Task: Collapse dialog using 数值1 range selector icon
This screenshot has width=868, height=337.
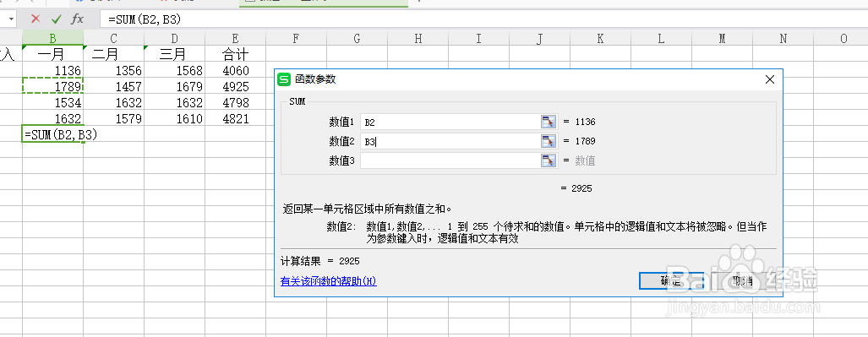Action: tap(548, 122)
